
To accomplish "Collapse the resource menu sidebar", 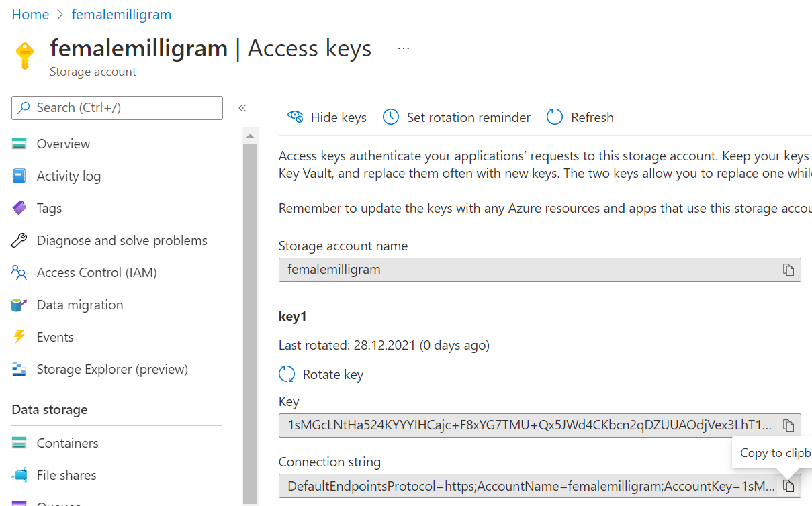I will click(242, 107).
